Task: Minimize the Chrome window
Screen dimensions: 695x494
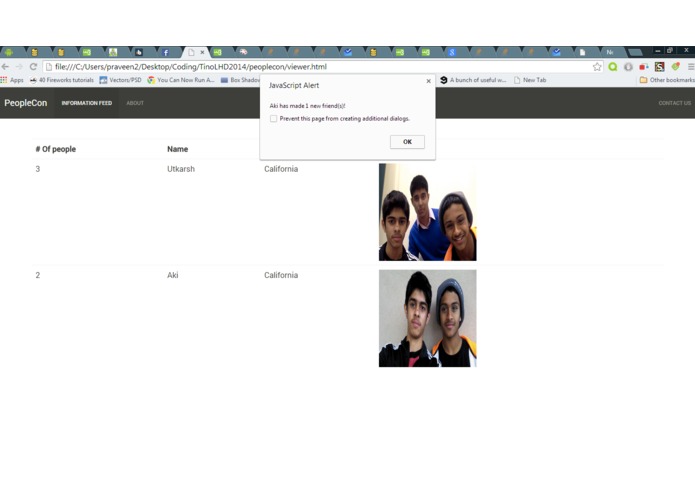Action: tap(658, 51)
